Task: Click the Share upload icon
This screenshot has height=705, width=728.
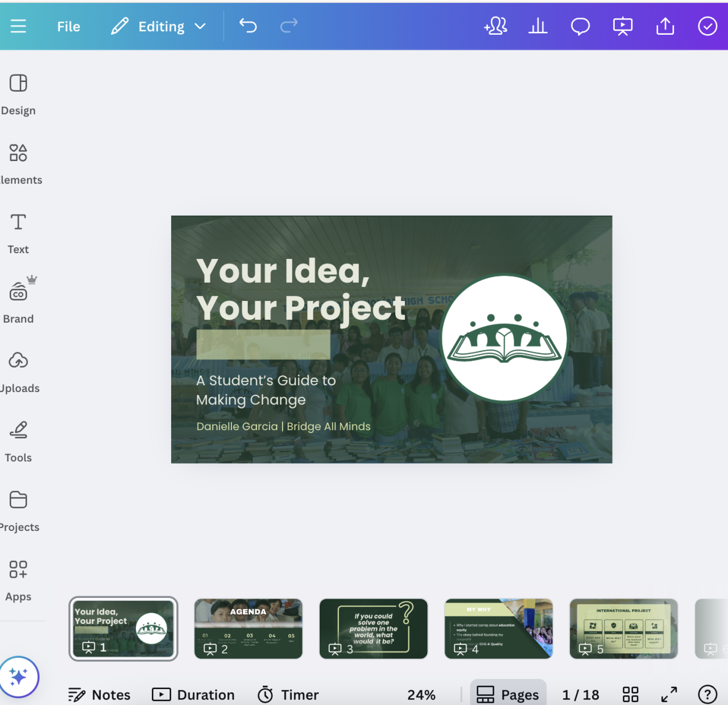Action: (665, 26)
